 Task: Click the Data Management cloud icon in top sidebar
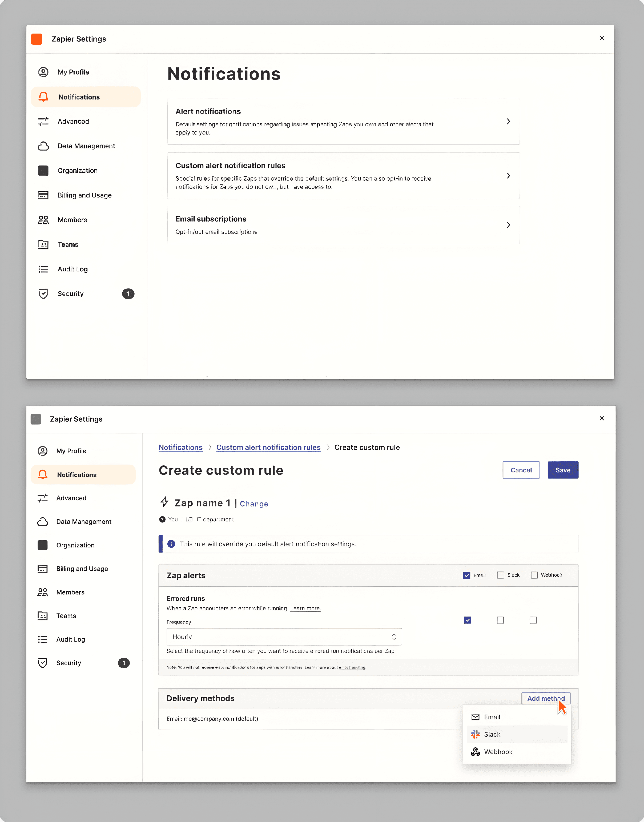(x=43, y=146)
